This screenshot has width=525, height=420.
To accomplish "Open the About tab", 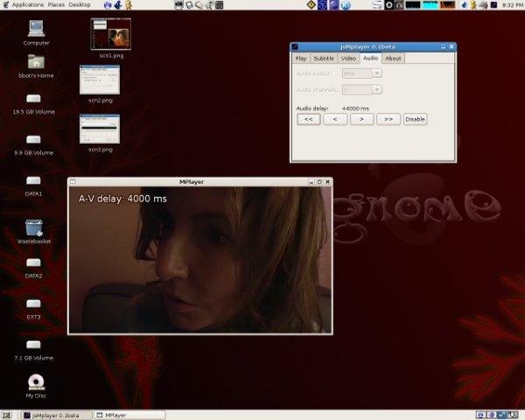I will 394,59.
